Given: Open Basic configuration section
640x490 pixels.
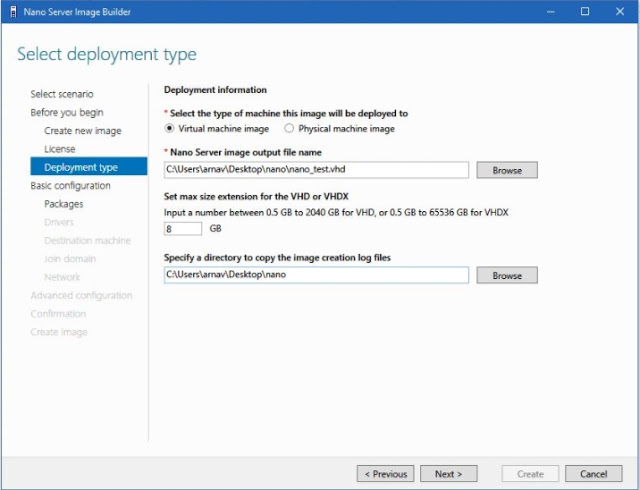Looking at the screenshot, I should [x=70, y=185].
